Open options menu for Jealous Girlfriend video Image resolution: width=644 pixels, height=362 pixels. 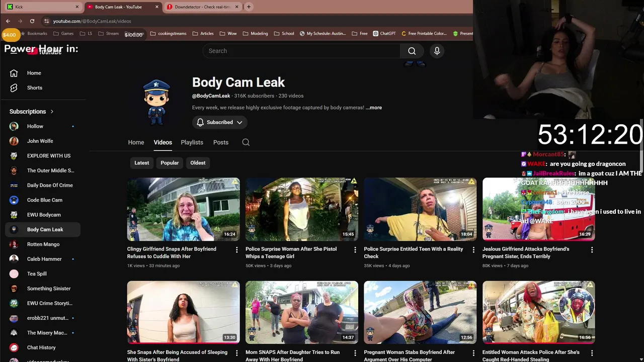pyautogui.click(x=592, y=249)
